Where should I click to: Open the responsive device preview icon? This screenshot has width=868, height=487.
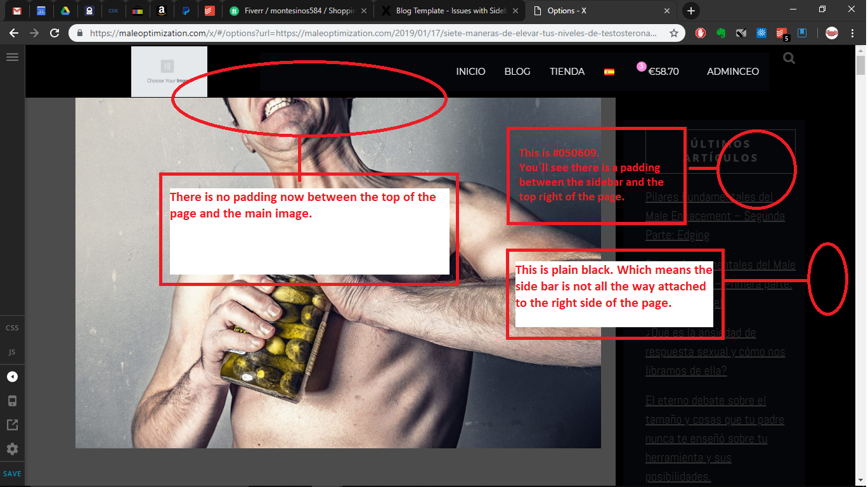(x=12, y=401)
